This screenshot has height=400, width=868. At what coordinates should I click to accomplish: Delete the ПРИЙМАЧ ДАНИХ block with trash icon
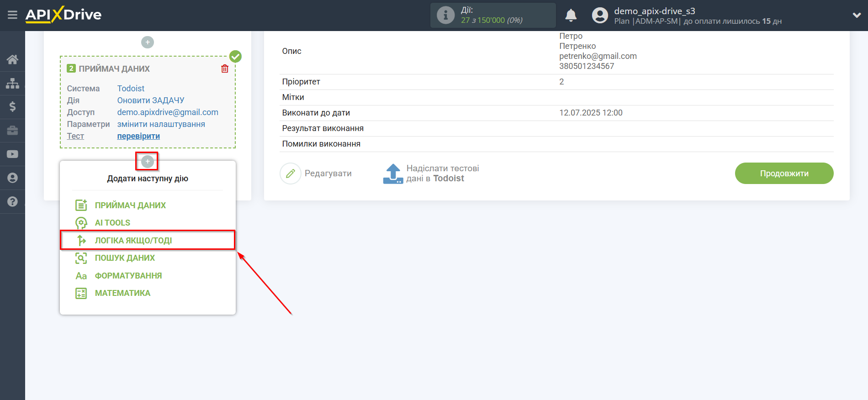tap(225, 68)
